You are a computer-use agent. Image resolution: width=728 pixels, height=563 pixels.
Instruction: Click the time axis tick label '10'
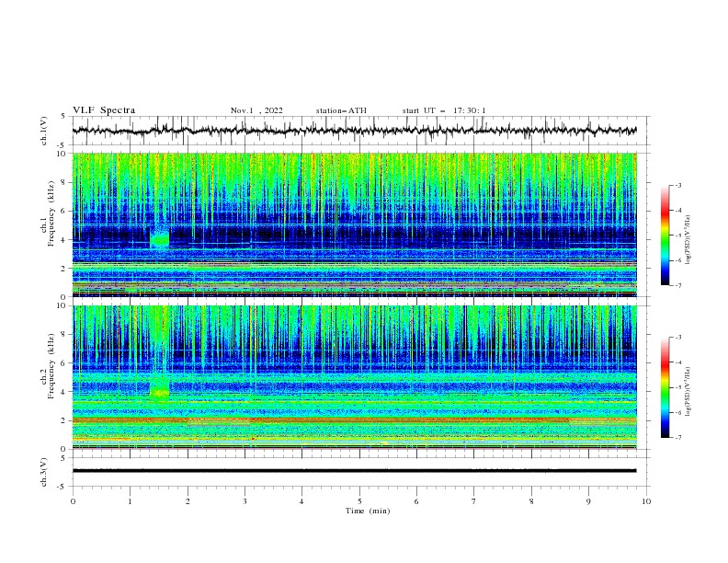point(646,501)
